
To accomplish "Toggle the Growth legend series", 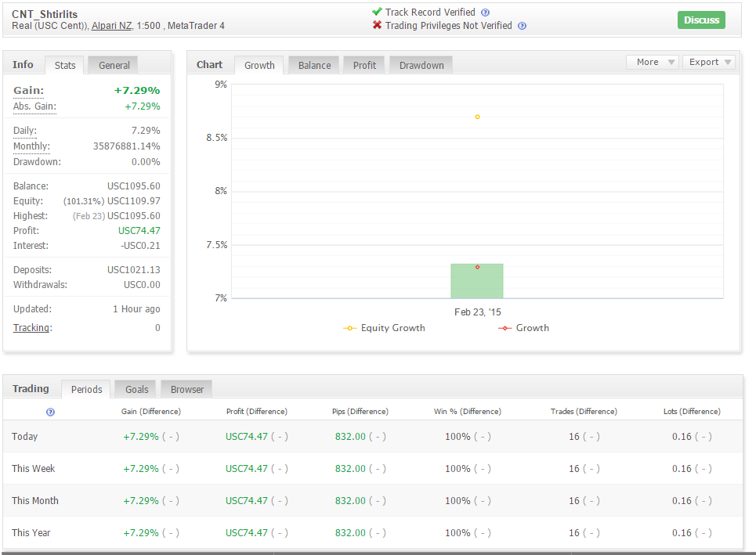I will 523,328.
